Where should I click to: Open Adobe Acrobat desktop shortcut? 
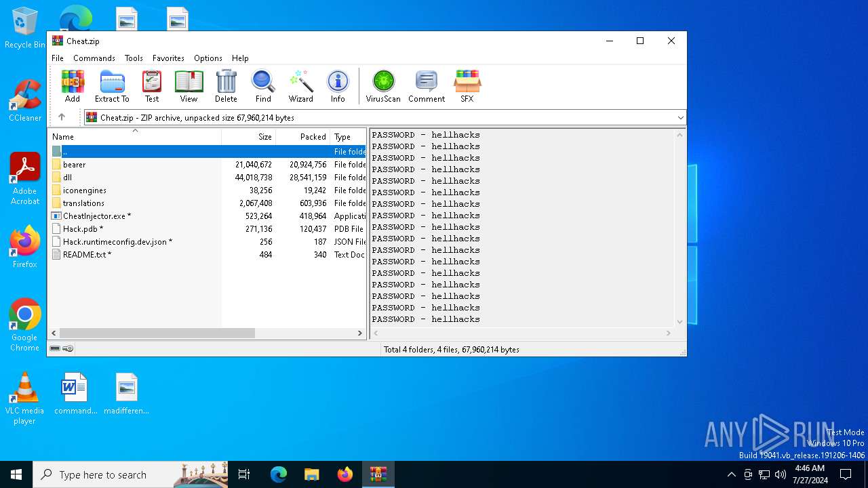25,179
